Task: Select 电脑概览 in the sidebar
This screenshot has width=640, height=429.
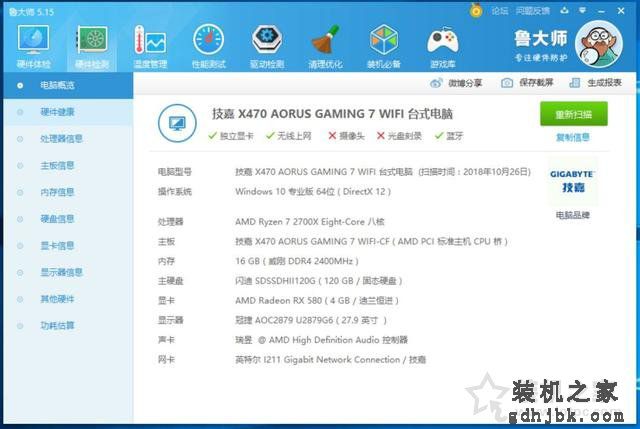Action: [x=68, y=85]
